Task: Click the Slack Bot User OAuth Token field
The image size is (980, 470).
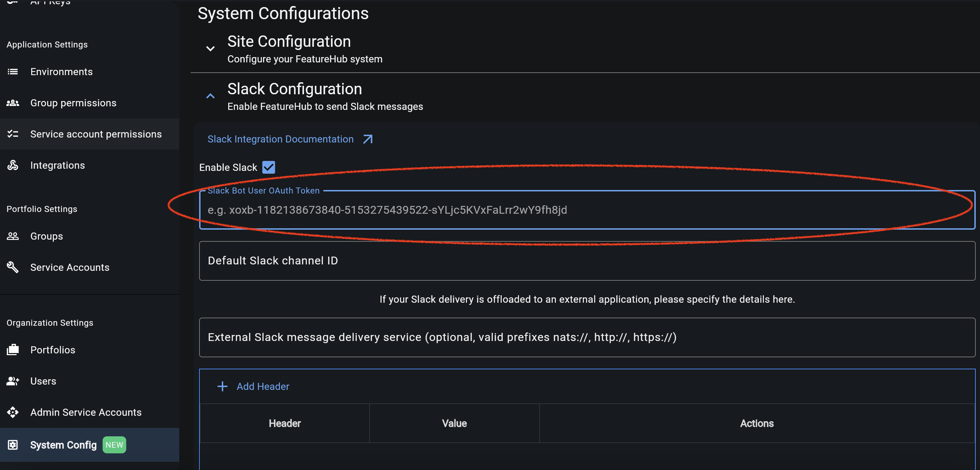Action: pyautogui.click(x=533, y=210)
